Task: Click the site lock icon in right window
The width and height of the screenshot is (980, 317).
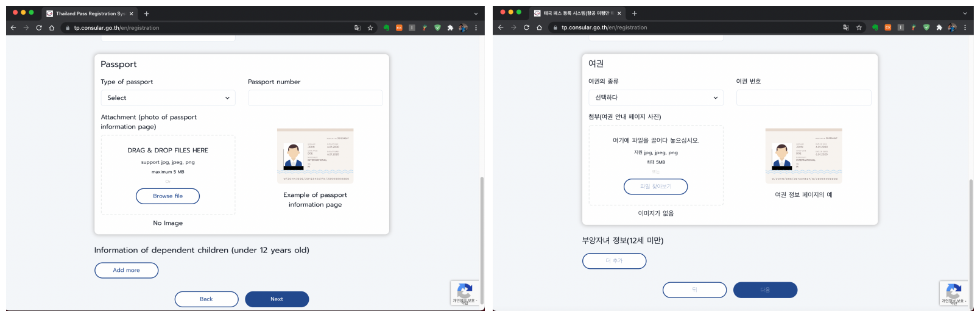Action: pyautogui.click(x=555, y=28)
